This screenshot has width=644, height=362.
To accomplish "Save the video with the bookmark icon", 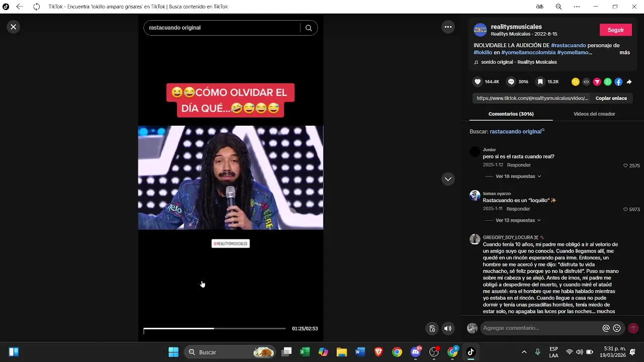I will tap(540, 82).
